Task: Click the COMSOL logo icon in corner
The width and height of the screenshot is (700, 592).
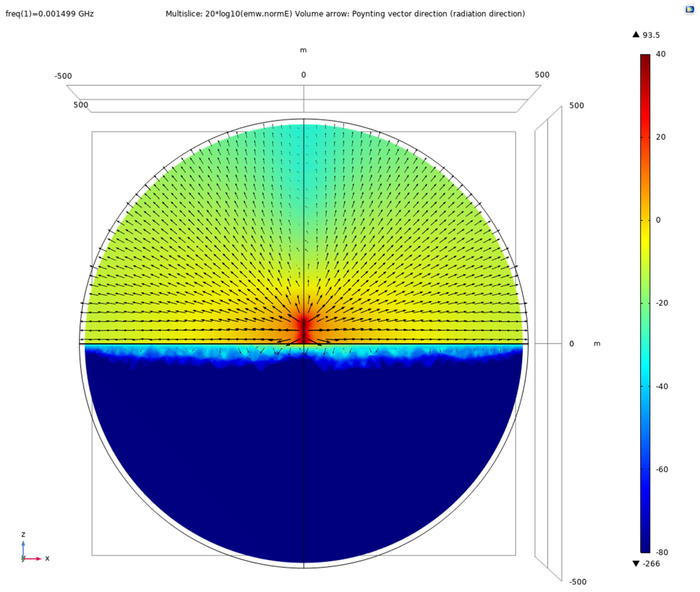Action: tap(689, 9)
